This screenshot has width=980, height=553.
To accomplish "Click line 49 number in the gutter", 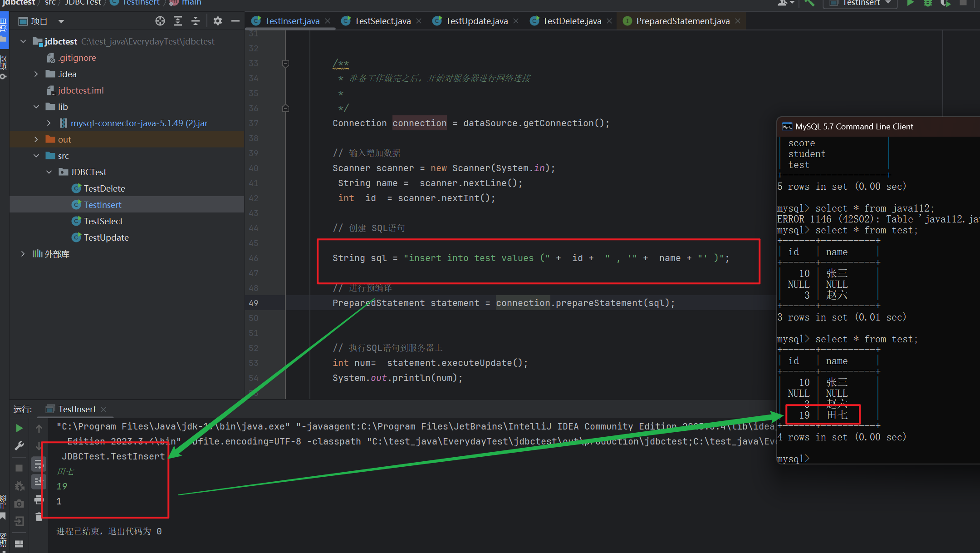I will click(x=254, y=303).
